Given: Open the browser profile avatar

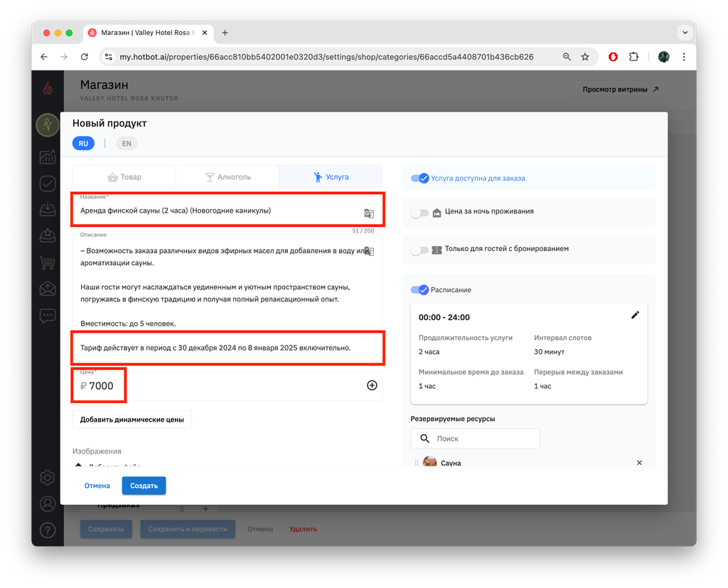Looking at the screenshot, I should (x=663, y=57).
